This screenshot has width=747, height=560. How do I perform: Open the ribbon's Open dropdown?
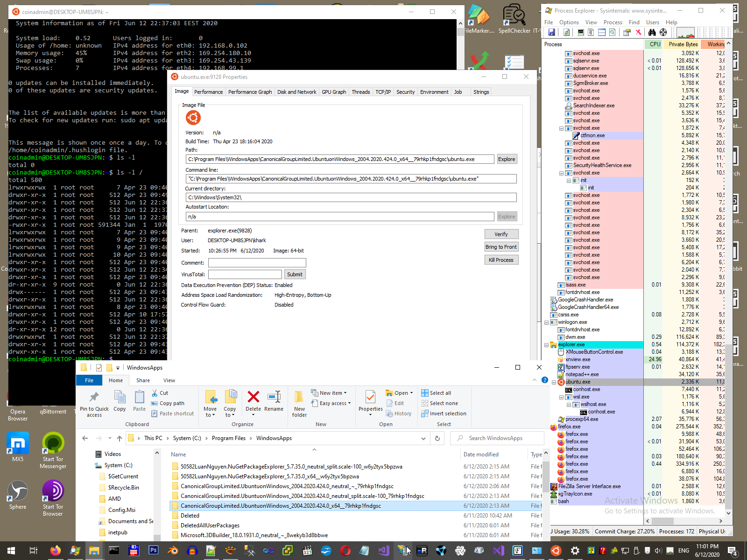point(400,393)
